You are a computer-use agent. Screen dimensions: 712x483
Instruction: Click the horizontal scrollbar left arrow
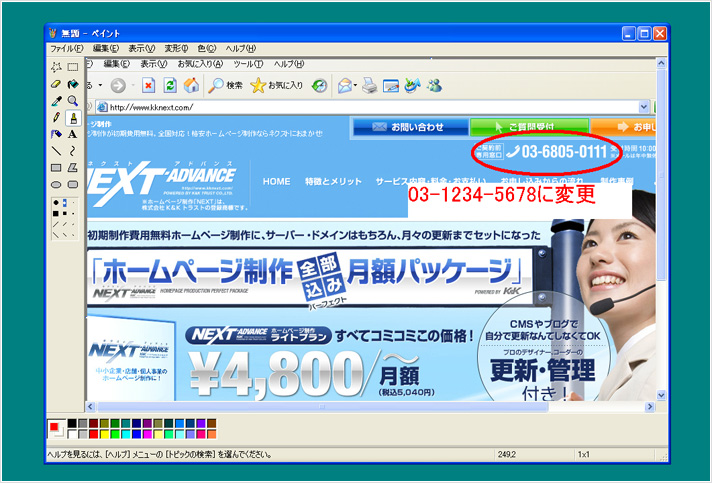[x=90, y=406]
